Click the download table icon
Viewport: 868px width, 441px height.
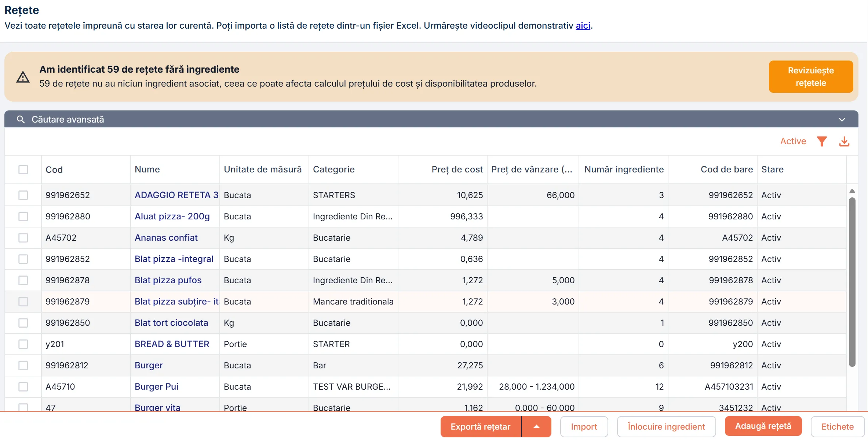[x=844, y=141]
